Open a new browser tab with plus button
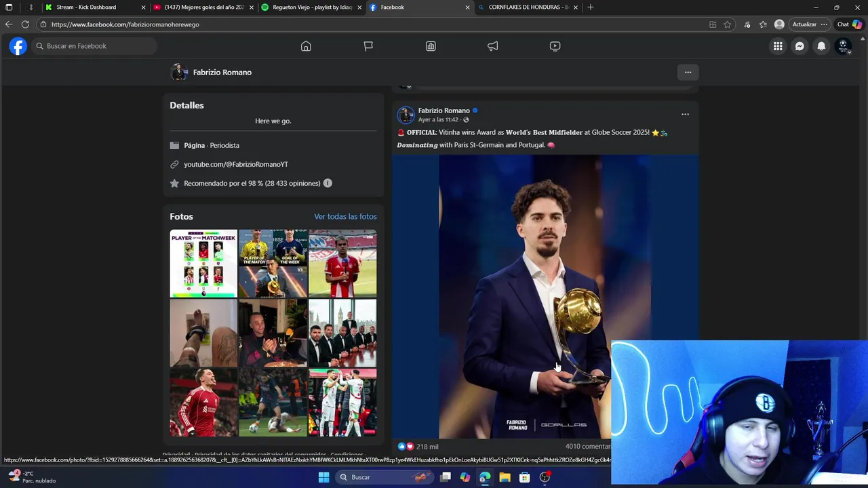The height and width of the screenshot is (488, 868). [x=591, y=7]
